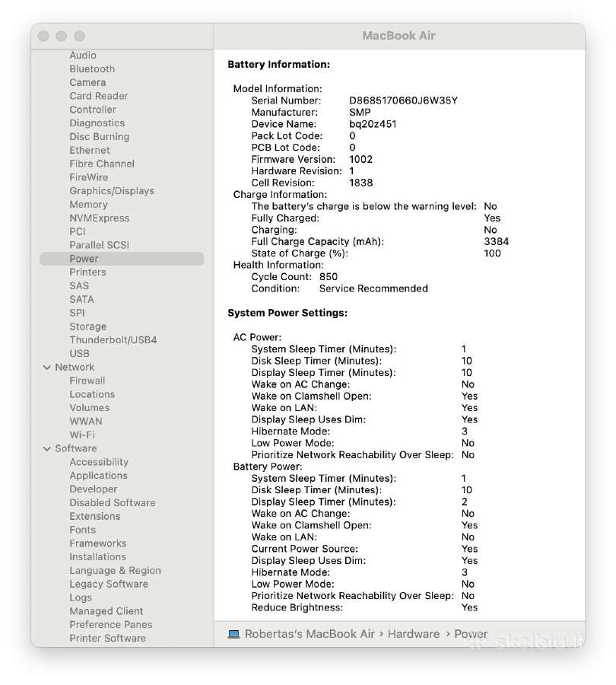This screenshot has width=616, height=685.
Task: Open Printers hardware entry
Action: 87,272
